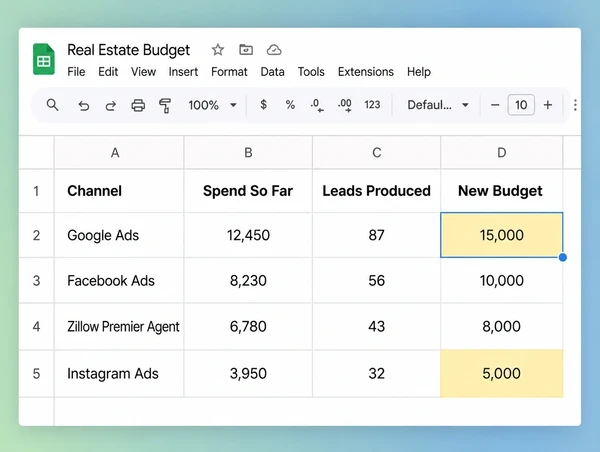600x452 pixels.
Task: Open the toolbar overflow three-dot menu
Action: (575, 105)
